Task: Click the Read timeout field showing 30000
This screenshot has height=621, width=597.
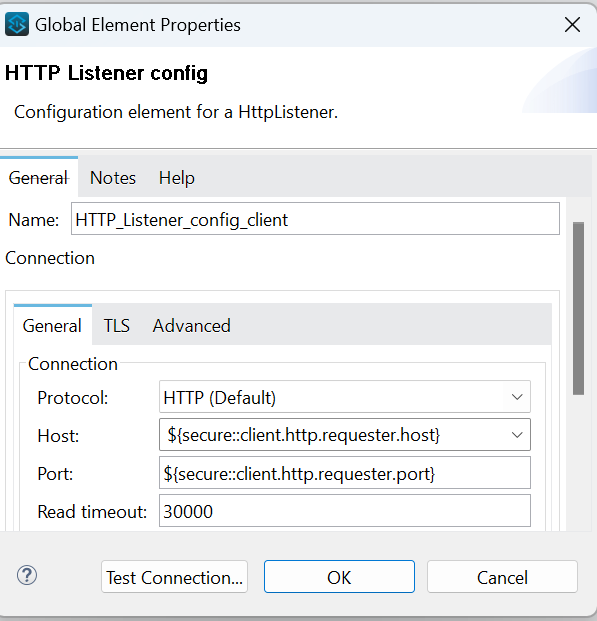Action: click(x=345, y=511)
